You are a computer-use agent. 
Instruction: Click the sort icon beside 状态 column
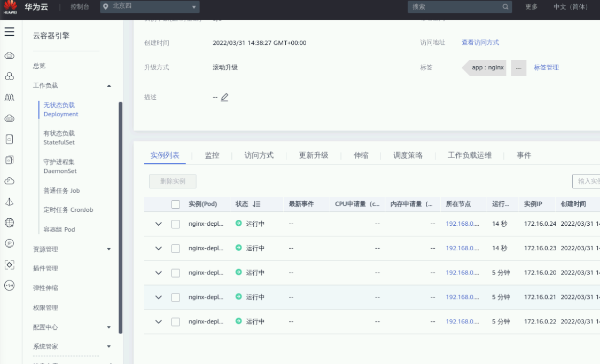(256, 204)
